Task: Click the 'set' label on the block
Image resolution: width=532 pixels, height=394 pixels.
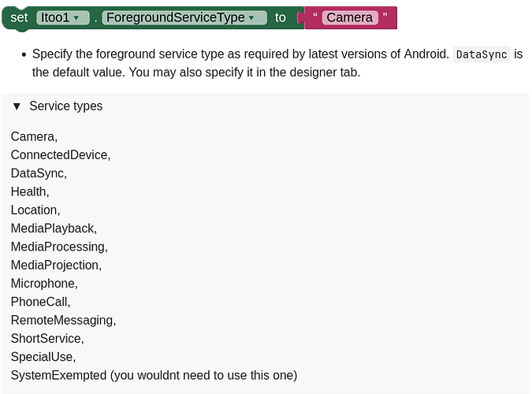Action: point(19,17)
